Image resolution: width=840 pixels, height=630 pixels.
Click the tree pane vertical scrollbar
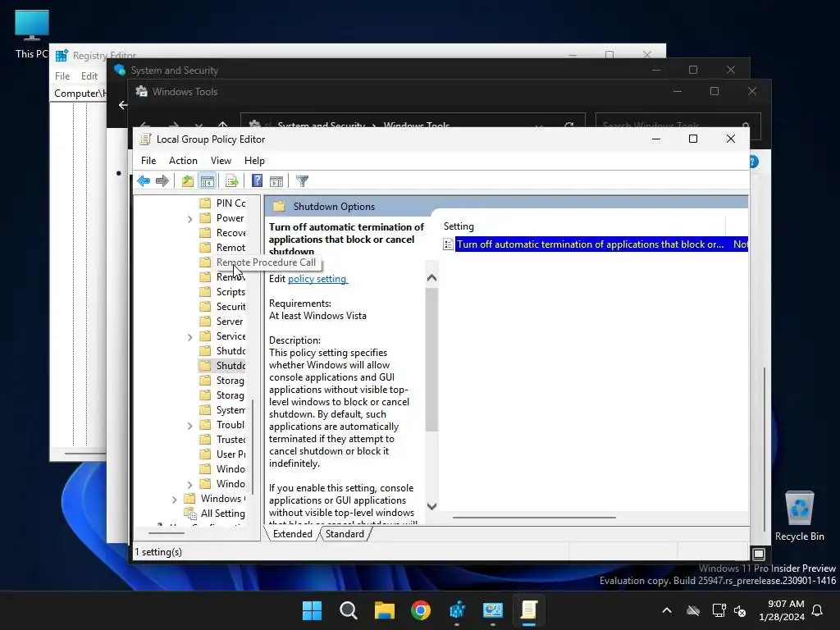click(x=253, y=446)
